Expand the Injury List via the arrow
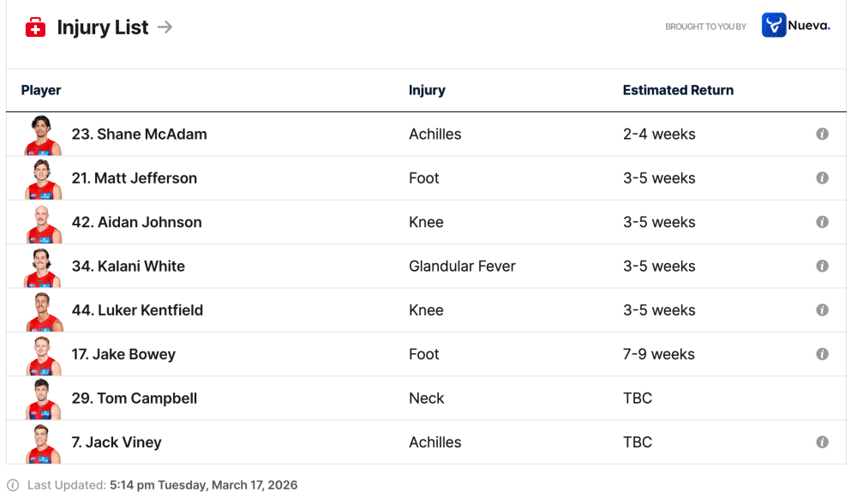Screen dimensions: 857x504 168,27
